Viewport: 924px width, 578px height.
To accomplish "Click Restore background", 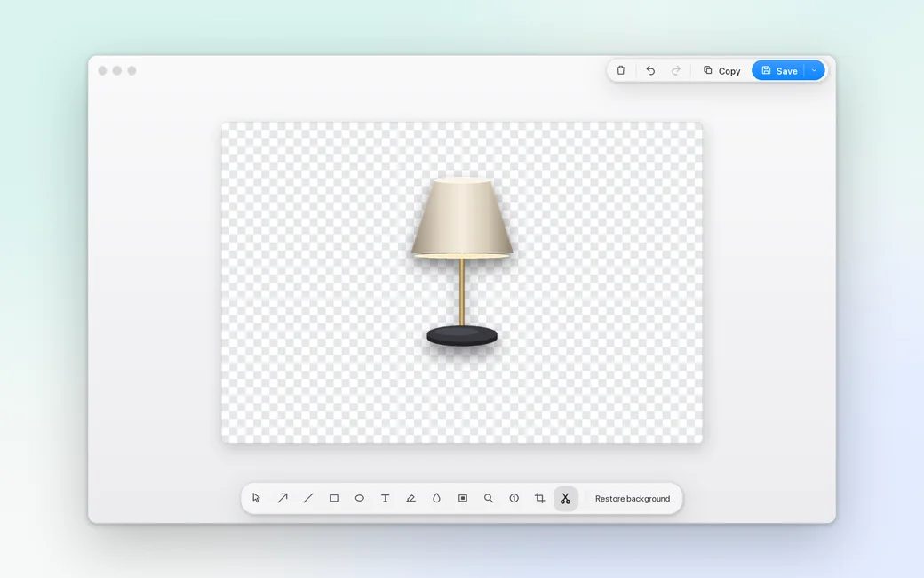I will pos(633,498).
